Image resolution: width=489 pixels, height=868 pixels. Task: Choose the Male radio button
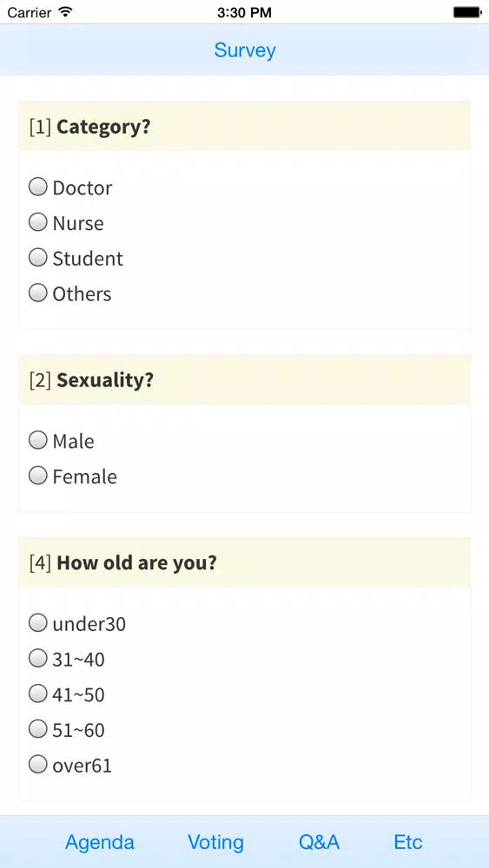pyautogui.click(x=37, y=441)
